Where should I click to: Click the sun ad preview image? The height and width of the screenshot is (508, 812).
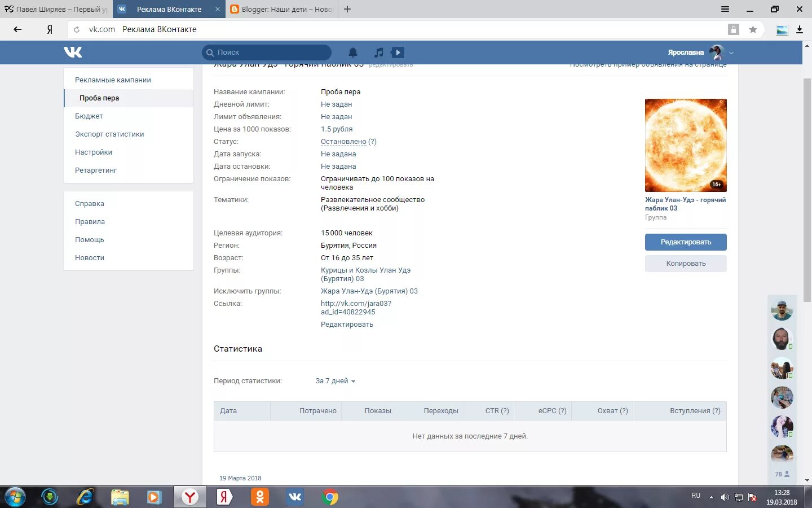(x=686, y=145)
